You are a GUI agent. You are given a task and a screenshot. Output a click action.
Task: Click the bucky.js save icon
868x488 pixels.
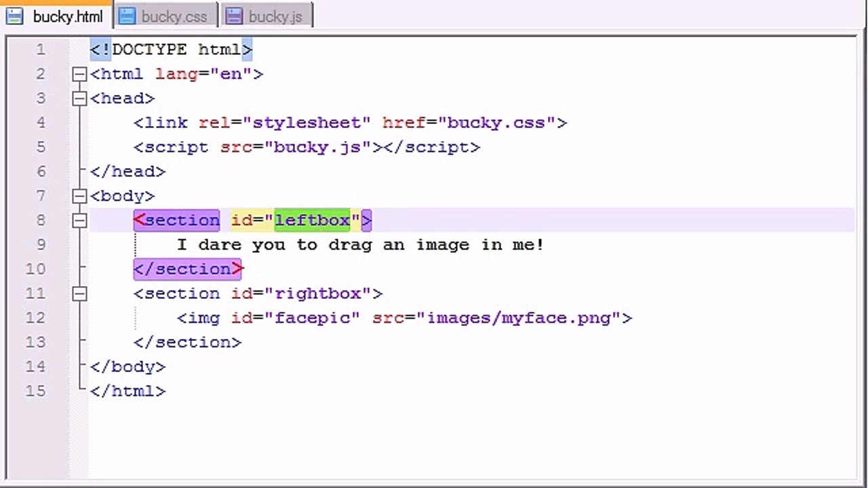(234, 16)
